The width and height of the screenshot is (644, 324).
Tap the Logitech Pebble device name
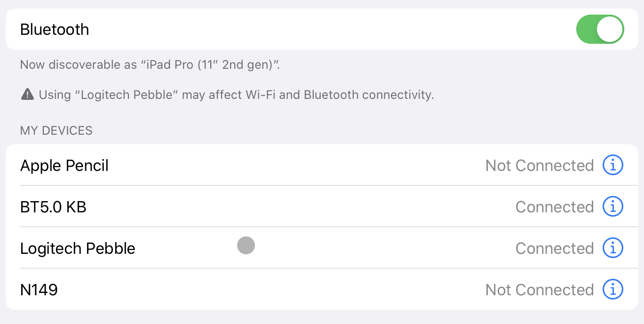click(78, 248)
